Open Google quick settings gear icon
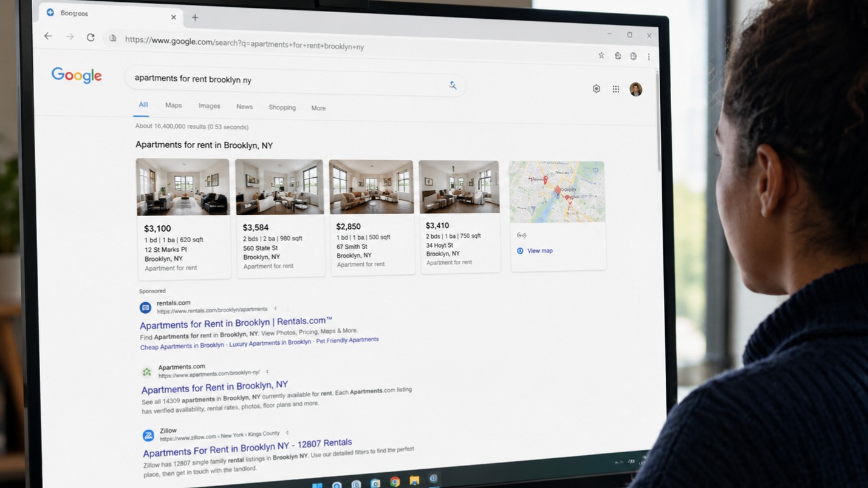868x488 pixels. click(596, 89)
